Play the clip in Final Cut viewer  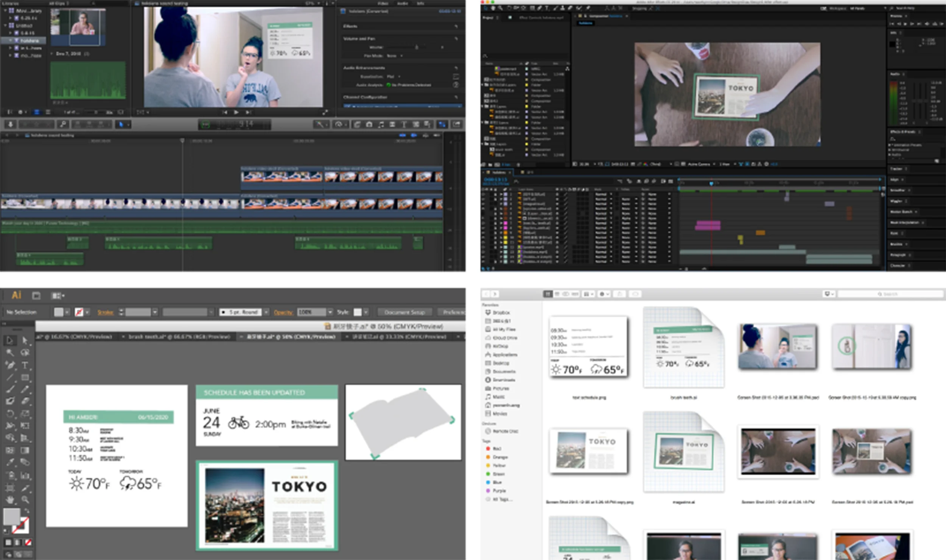[236, 112]
